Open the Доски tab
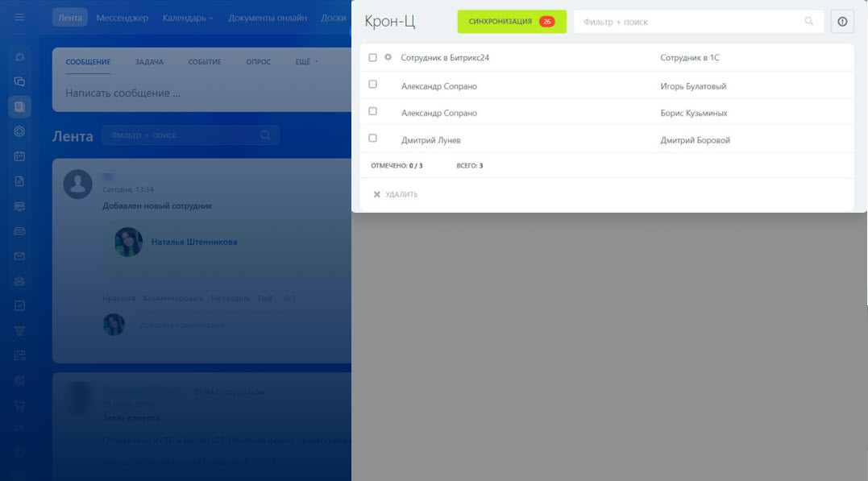 click(x=333, y=18)
